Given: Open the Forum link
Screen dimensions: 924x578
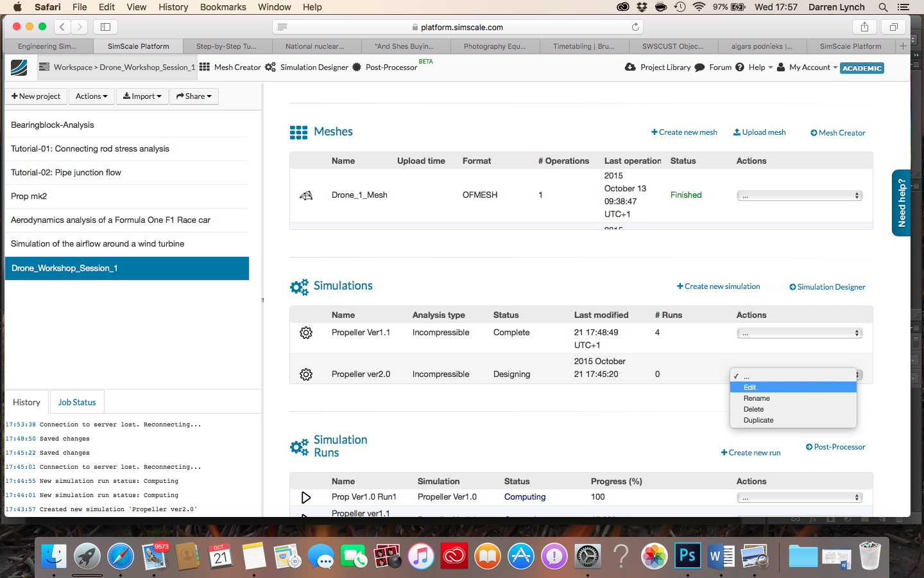Looking at the screenshot, I should (713, 67).
